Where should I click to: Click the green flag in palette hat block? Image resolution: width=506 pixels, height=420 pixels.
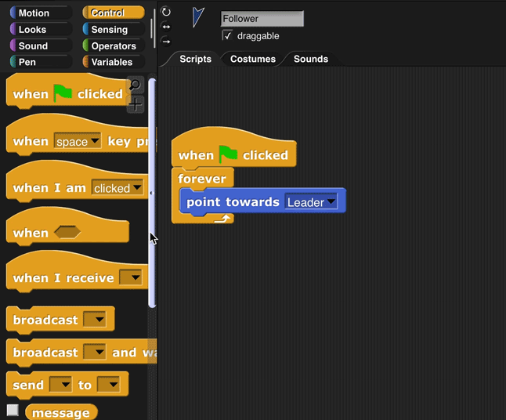(63, 93)
